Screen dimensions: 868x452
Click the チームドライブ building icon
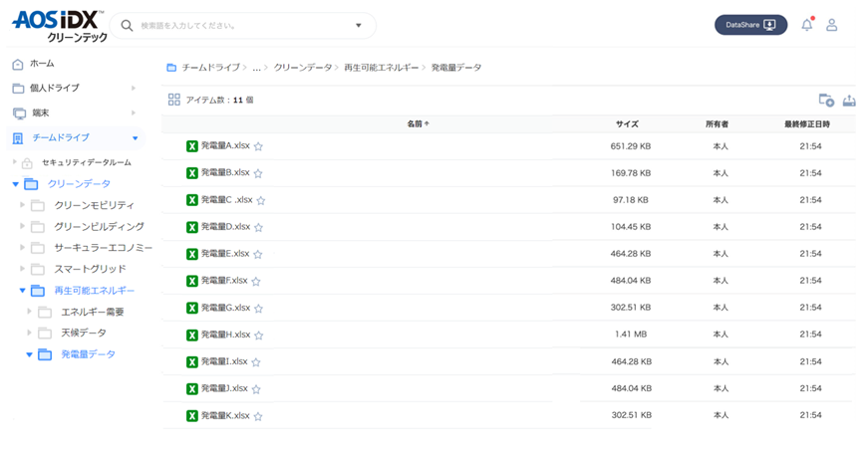coord(18,138)
